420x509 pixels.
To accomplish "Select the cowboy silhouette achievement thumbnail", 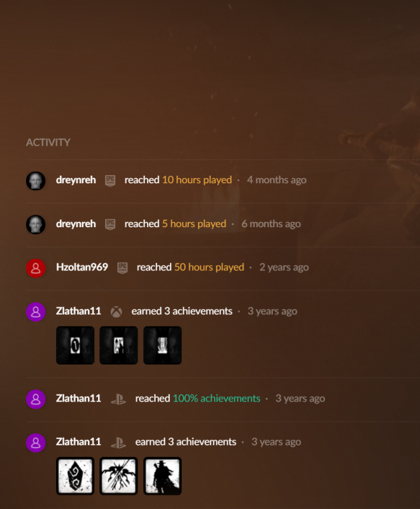I will click(x=162, y=476).
